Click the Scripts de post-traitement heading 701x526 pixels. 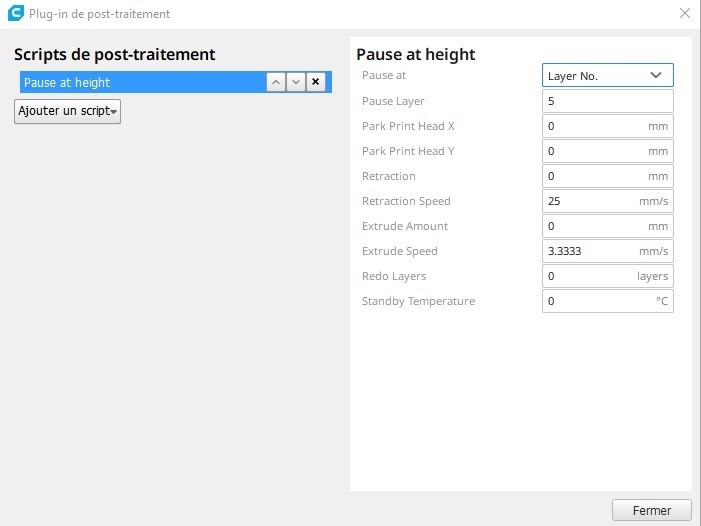115,55
